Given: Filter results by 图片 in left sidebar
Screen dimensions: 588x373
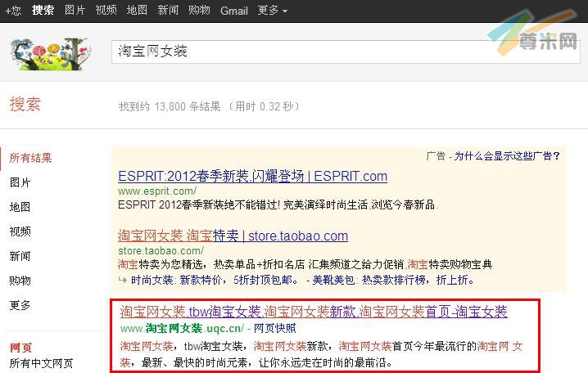Looking at the screenshot, I should 20,182.
